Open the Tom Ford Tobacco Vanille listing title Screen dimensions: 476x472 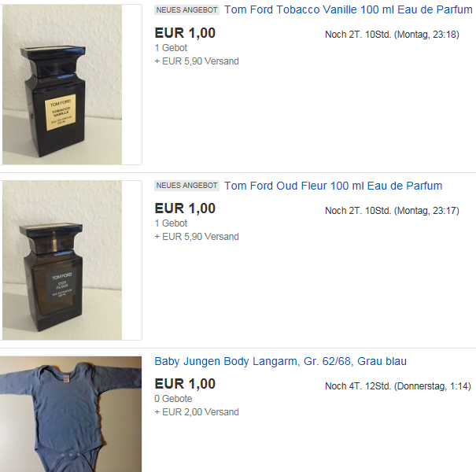[x=349, y=9]
